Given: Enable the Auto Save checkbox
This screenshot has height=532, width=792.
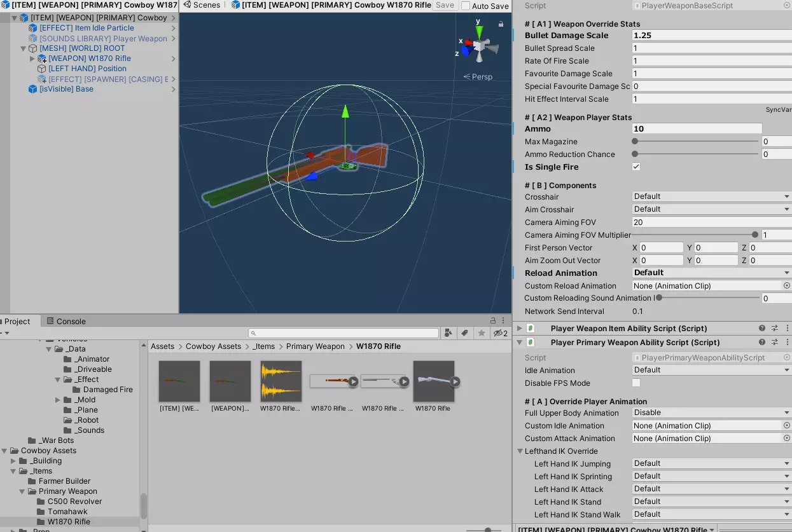Looking at the screenshot, I should point(466,6).
